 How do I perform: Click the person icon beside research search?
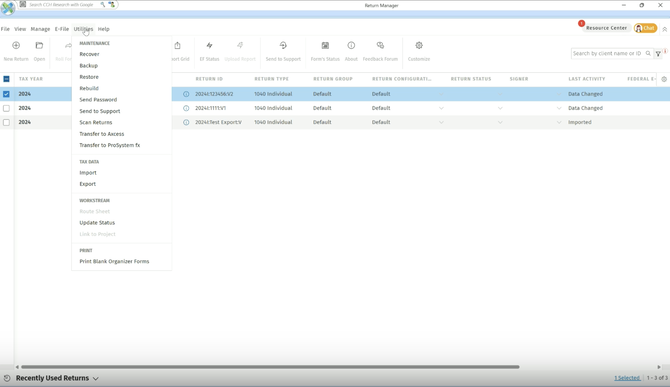click(x=112, y=4)
